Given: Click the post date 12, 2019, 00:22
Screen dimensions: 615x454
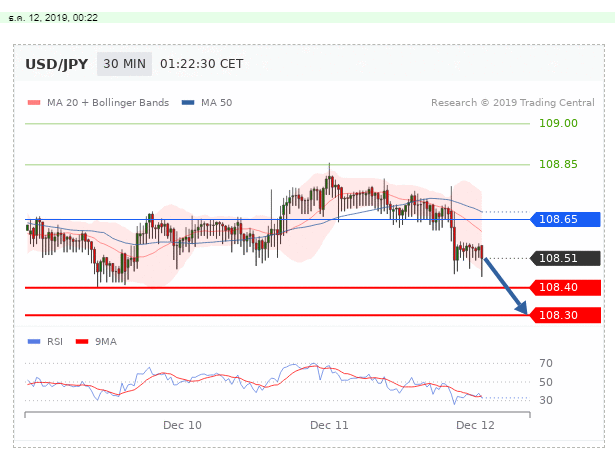Looking at the screenshot, I should (x=53, y=18).
